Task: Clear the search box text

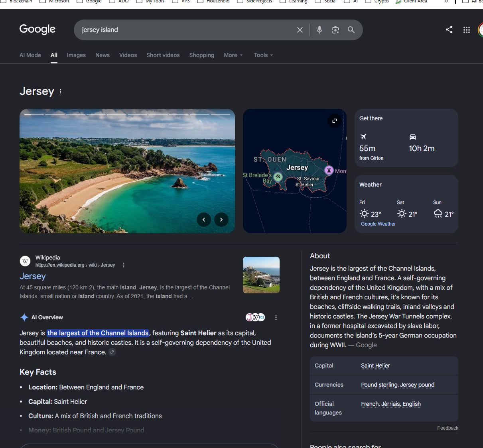Action: tap(300, 30)
